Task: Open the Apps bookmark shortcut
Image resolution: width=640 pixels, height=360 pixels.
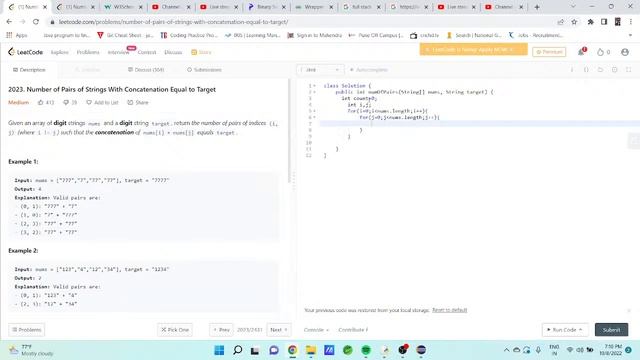Action: coord(17,36)
